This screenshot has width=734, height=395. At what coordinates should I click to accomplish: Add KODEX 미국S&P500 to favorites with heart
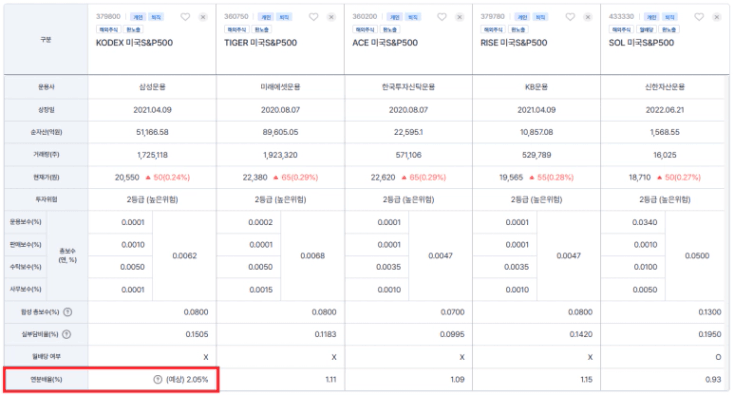pos(185,17)
